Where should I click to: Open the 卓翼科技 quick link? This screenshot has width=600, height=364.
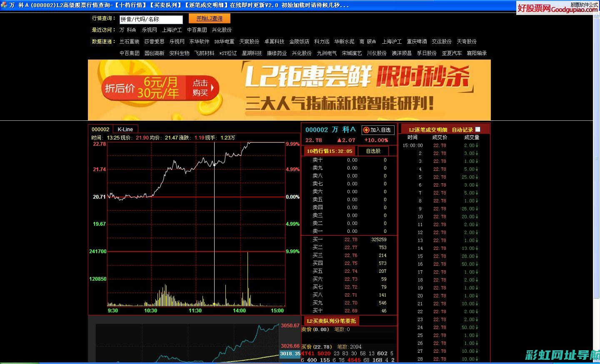click(x=274, y=42)
